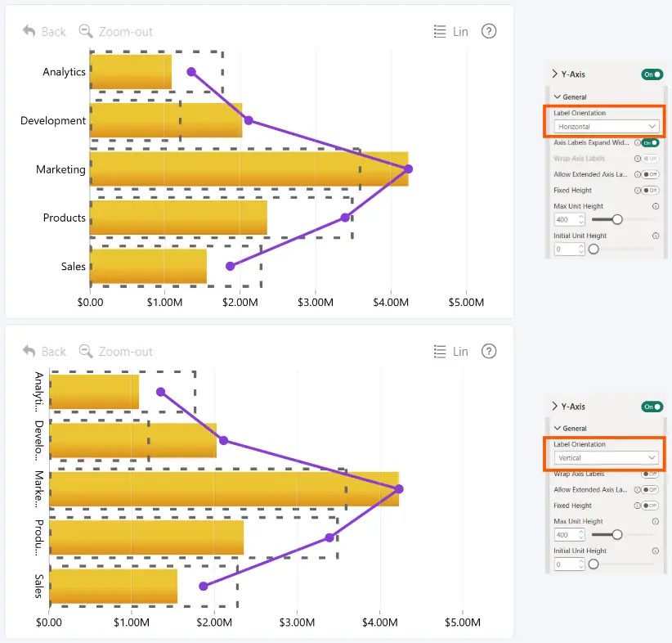Click the Lin scale list icon in the horizontal-label chart

440,31
